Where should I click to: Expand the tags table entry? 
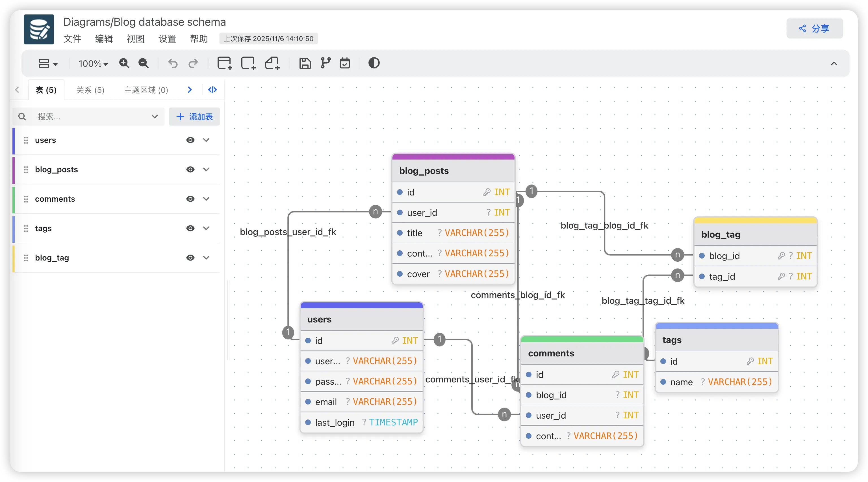(206, 228)
